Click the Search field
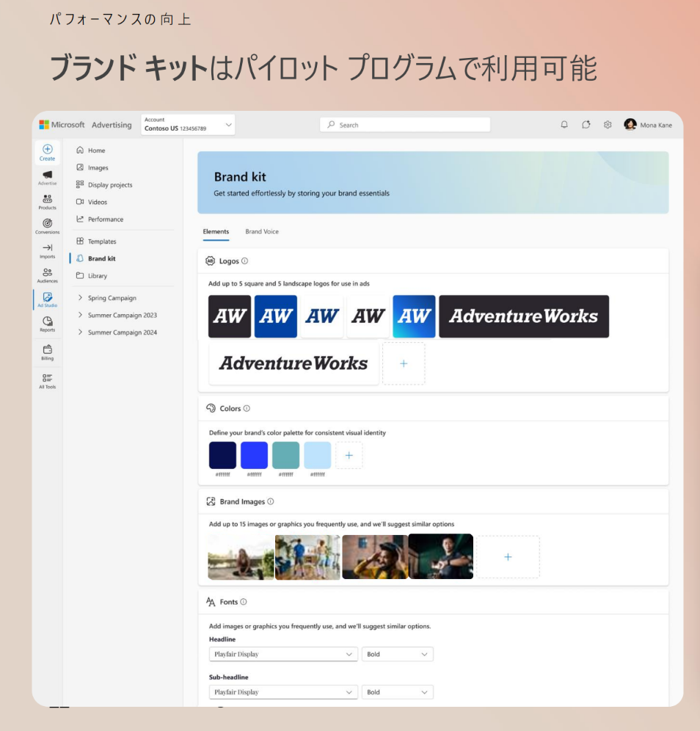 [405, 125]
